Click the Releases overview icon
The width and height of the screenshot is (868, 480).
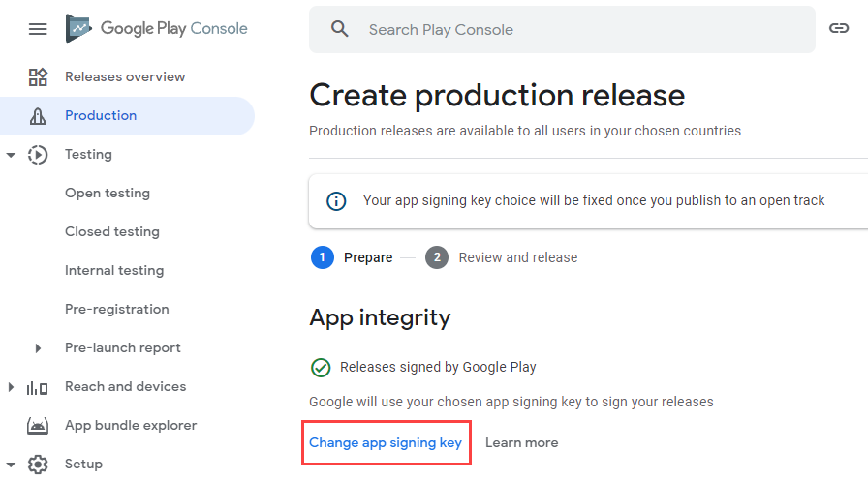(x=38, y=76)
